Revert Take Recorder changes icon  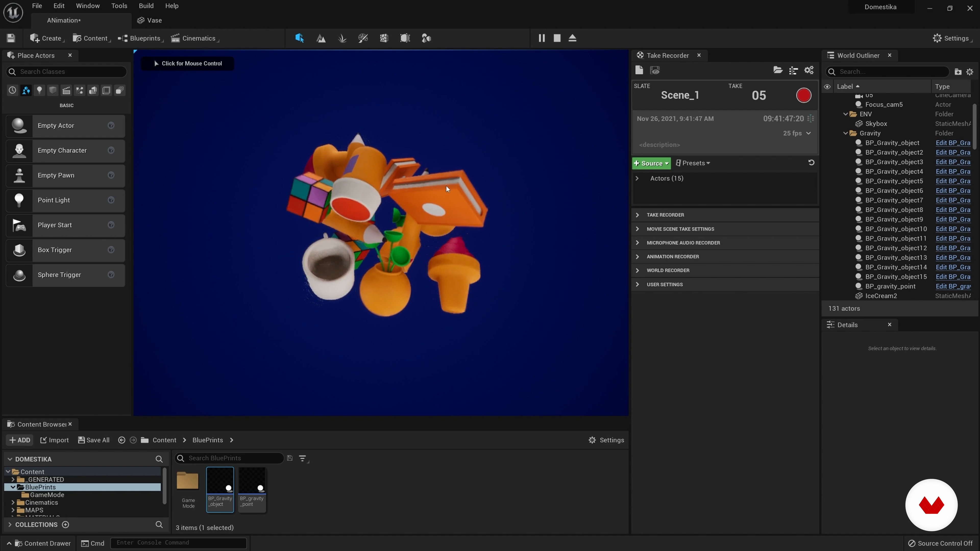(x=811, y=163)
